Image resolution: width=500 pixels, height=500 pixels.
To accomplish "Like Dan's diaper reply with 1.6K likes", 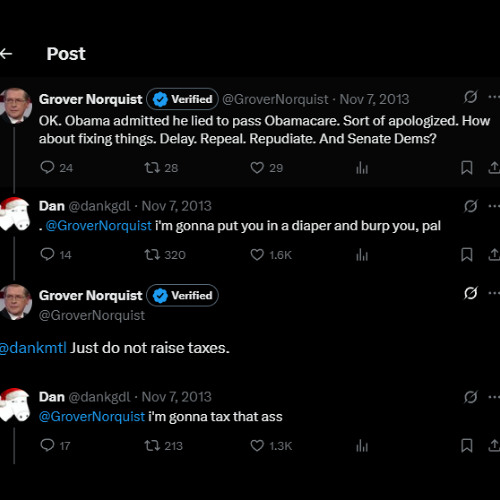I will 257,255.
